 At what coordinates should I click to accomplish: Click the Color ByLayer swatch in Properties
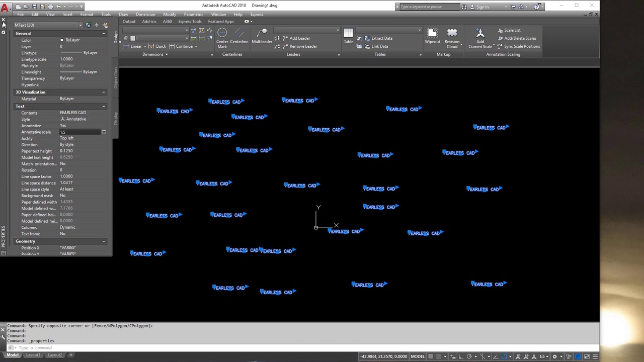pyautogui.click(x=62, y=40)
